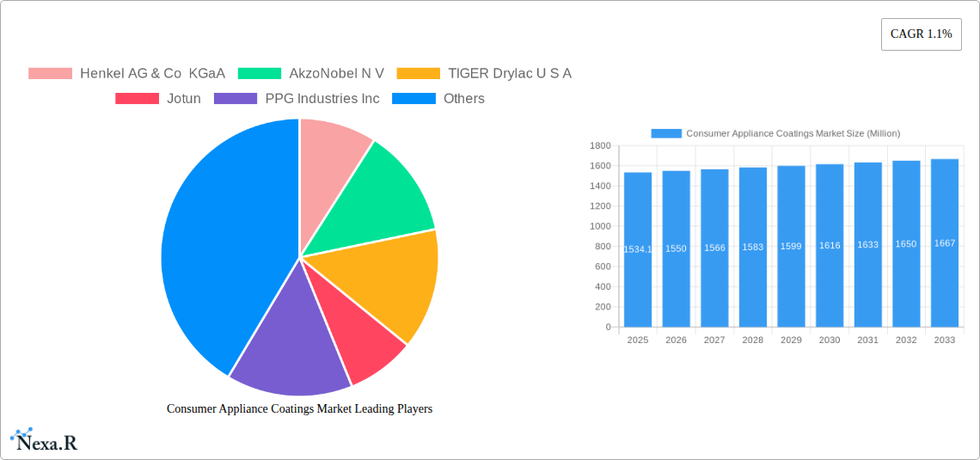Click the PPG Industries Inc purple swatch
Viewport: 980px width, 460px height.
tap(236, 98)
